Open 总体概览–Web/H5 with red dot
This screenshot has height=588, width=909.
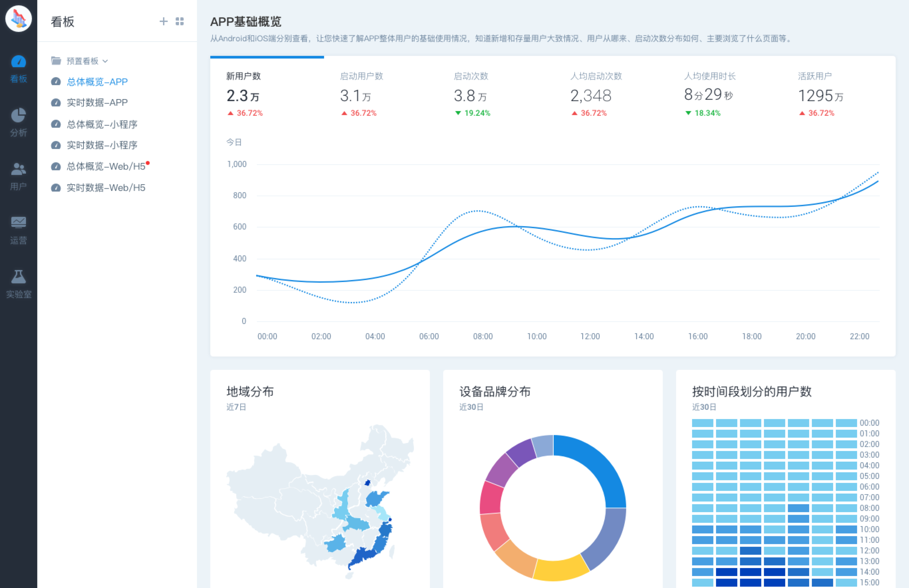pyautogui.click(x=106, y=167)
